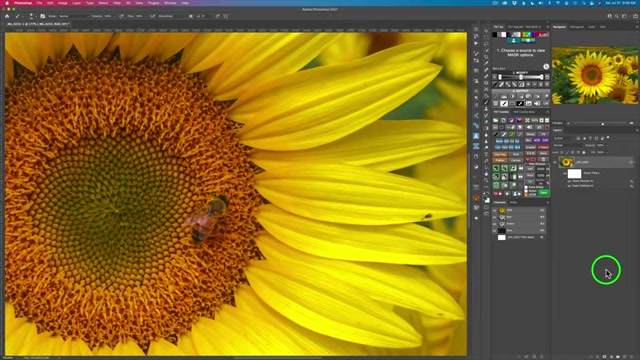Select the Zoom tool

[x=486, y=180]
